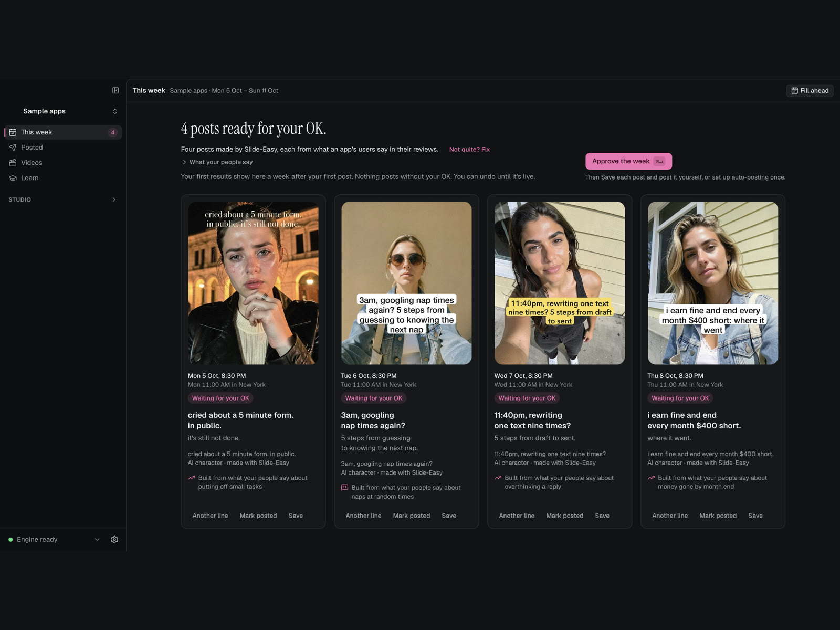Click the comment icon on the naps note
This screenshot has height=630, width=840.
pos(344,488)
